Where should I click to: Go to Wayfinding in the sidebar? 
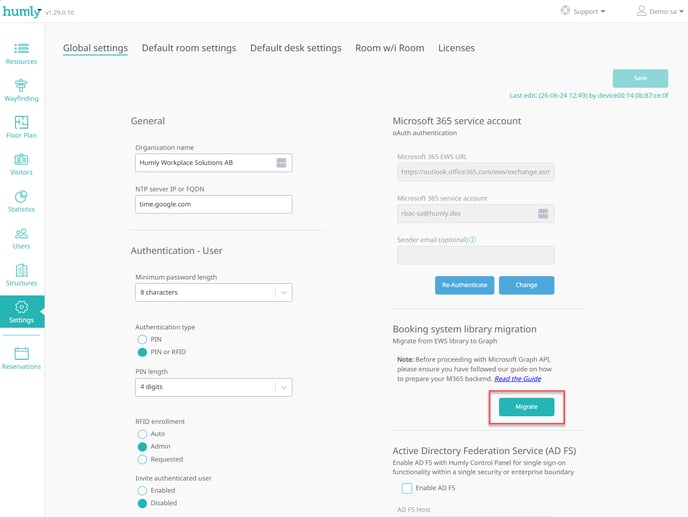click(x=21, y=85)
